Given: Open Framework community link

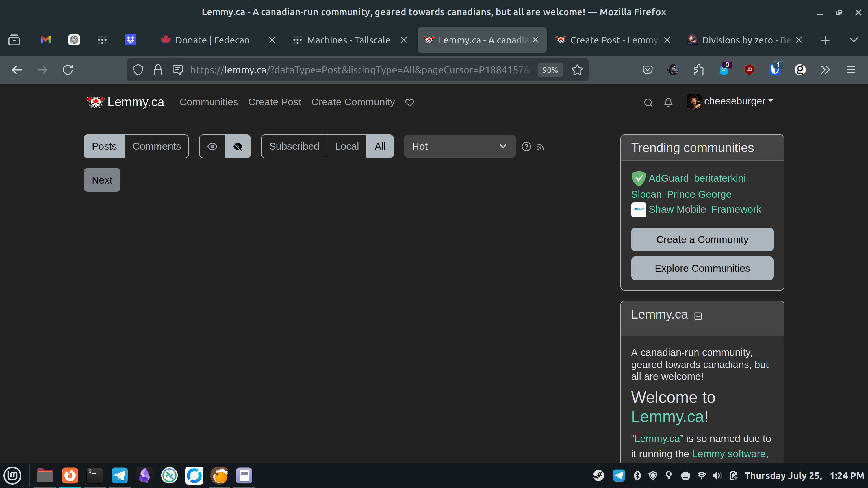Looking at the screenshot, I should pyautogui.click(x=736, y=210).
